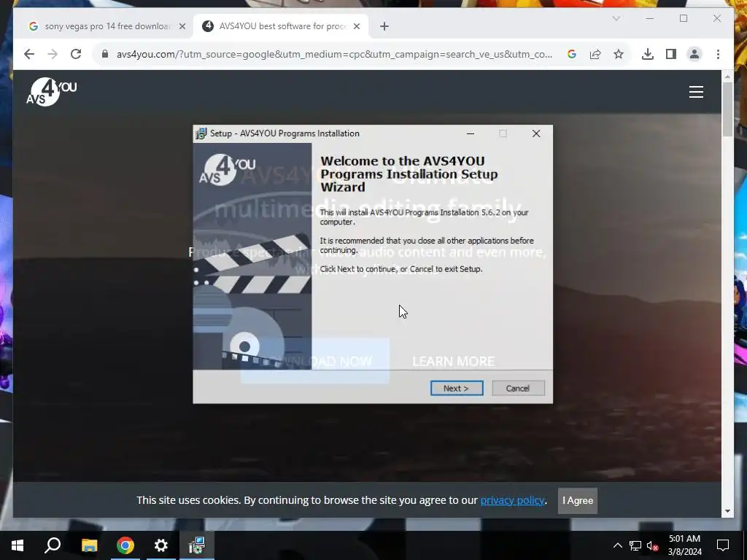Open a new browser tab
Screen dimensions: 747x560
(384, 26)
